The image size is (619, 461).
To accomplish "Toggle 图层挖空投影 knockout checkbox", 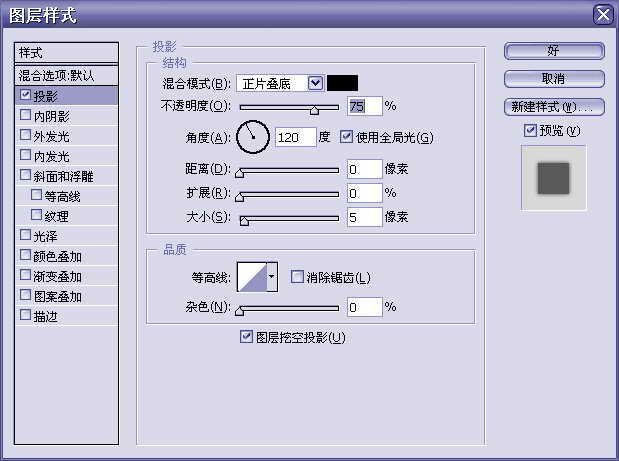I will (x=247, y=337).
